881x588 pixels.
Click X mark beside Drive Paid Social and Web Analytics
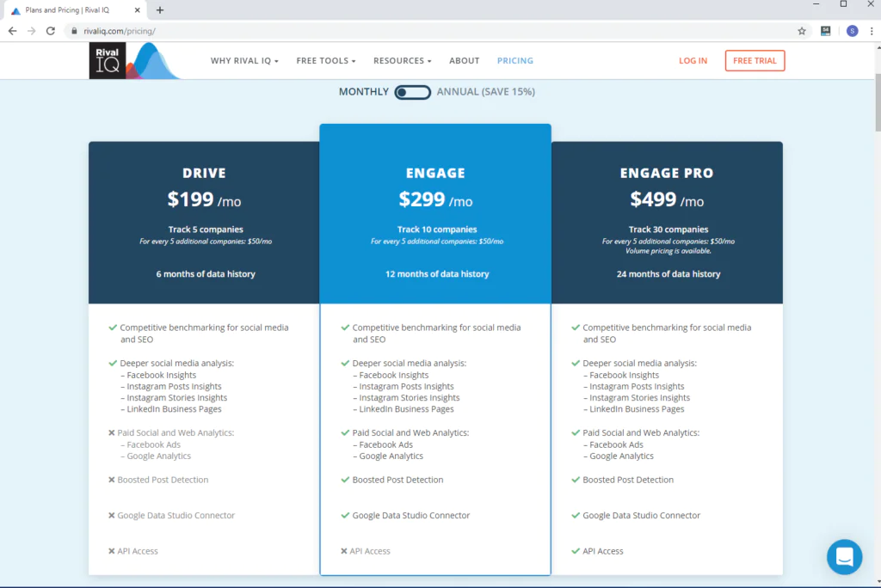(x=111, y=432)
